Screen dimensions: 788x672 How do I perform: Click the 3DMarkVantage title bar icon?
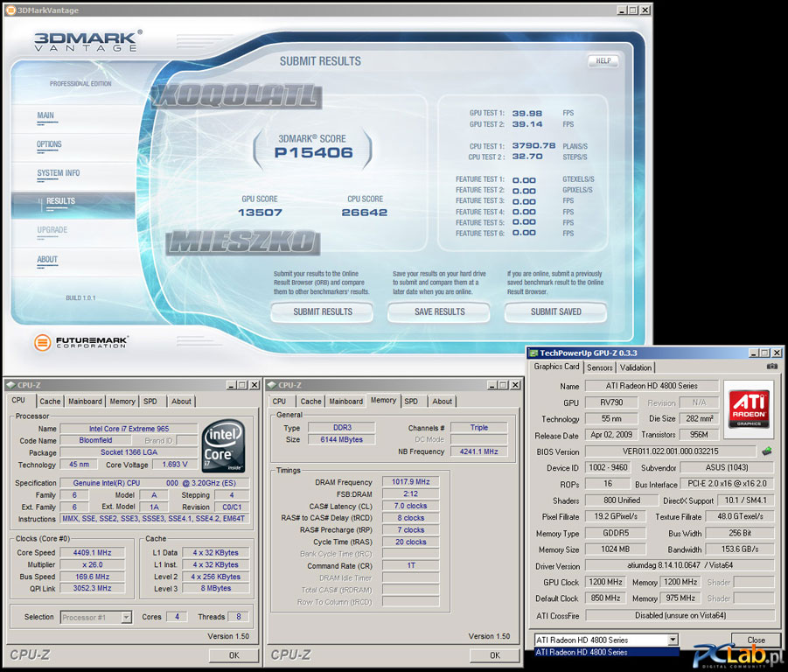point(9,10)
